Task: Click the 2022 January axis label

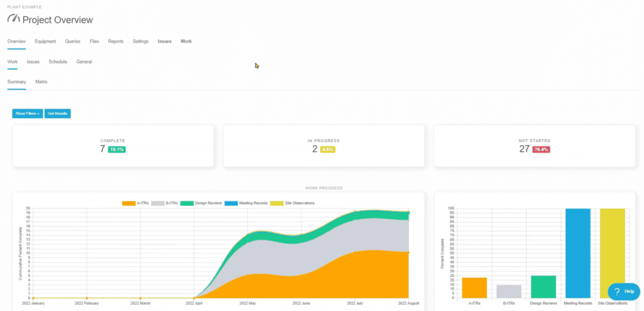Action: (x=33, y=303)
